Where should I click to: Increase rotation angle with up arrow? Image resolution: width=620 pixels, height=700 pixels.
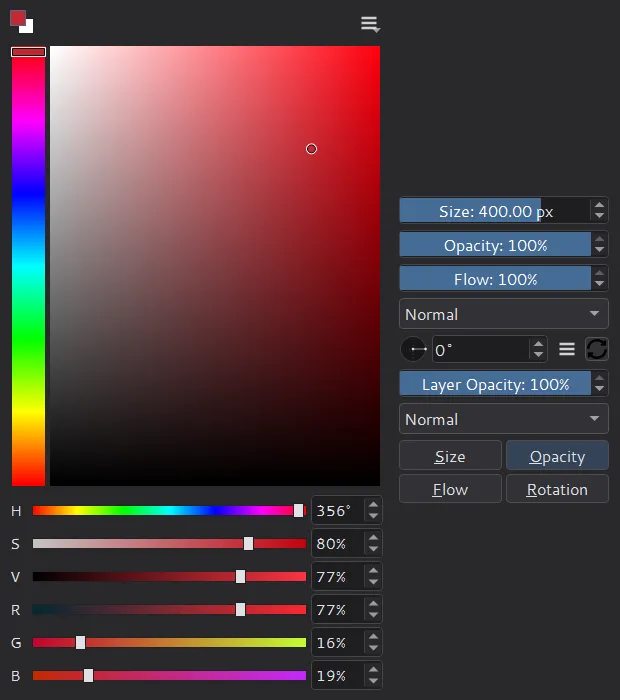(538, 344)
